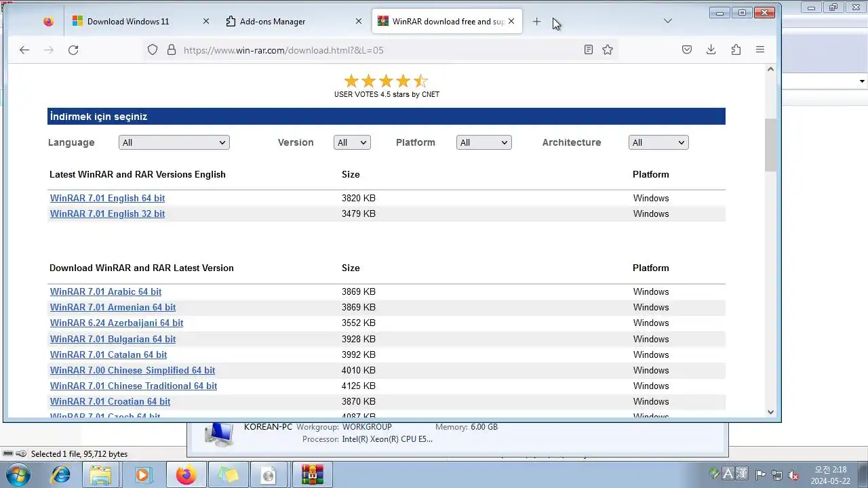The image size is (868, 488).
Task: Click the padlock site security icon
Action: (x=172, y=49)
